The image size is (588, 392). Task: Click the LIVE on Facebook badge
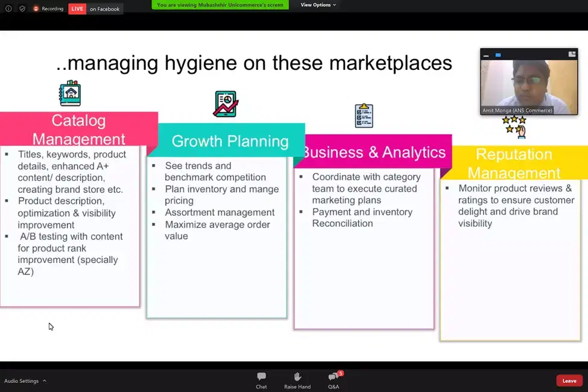coord(95,9)
